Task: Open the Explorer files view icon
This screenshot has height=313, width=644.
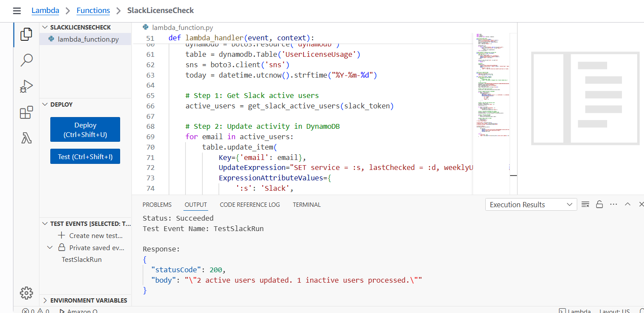Action: pyautogui.click(x=26, y=34)
